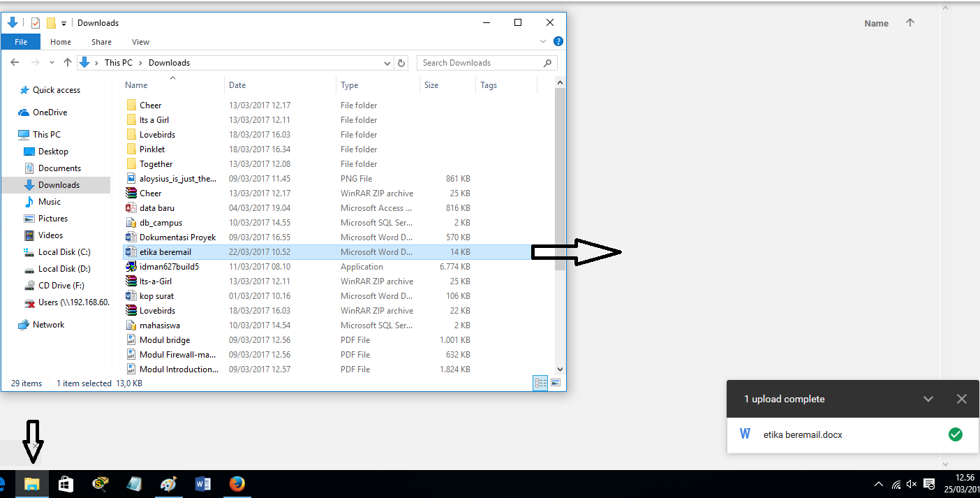Go up one folder level

tap(68, 63)
